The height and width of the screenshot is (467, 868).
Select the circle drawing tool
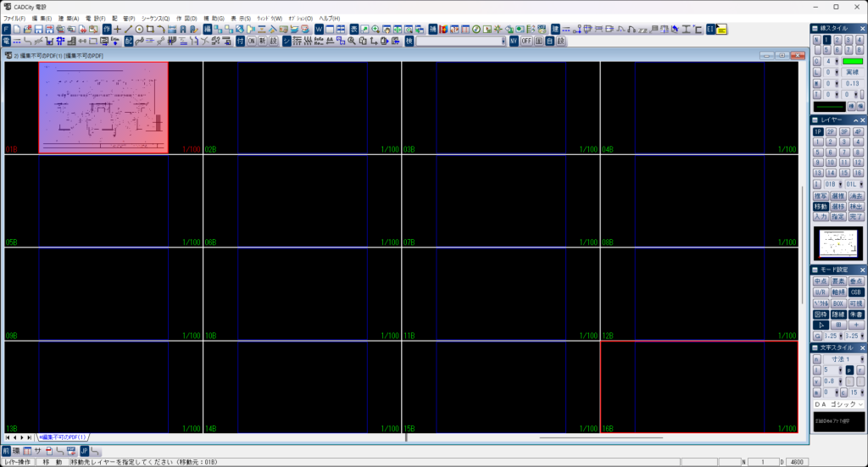point(139,30)
